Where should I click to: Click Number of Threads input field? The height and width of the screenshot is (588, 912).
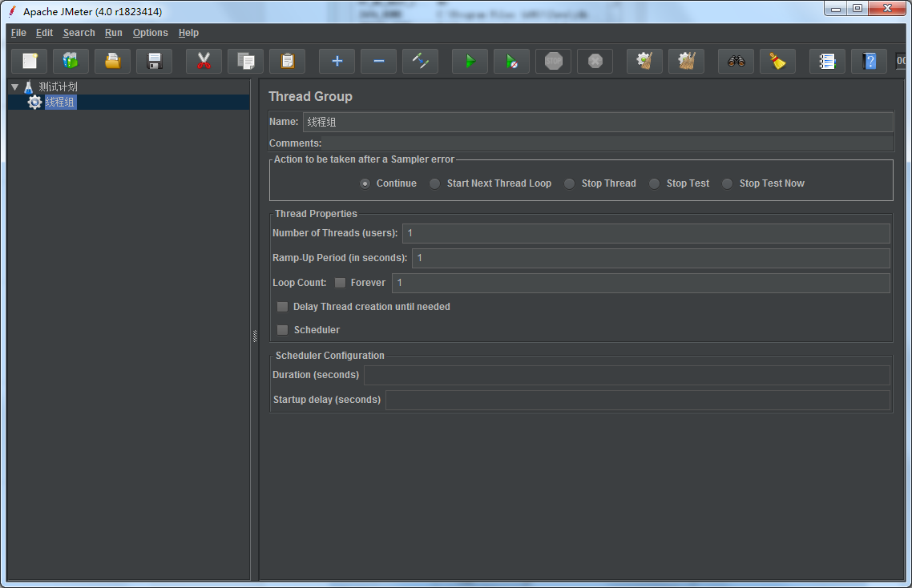[646, 233]
